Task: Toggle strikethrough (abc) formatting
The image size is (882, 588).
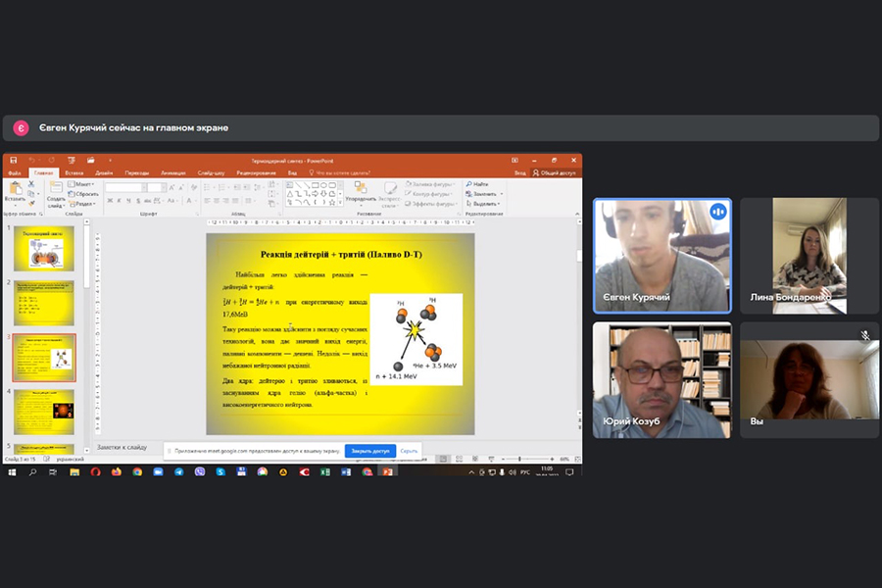Action: click(x=147, y=201)
